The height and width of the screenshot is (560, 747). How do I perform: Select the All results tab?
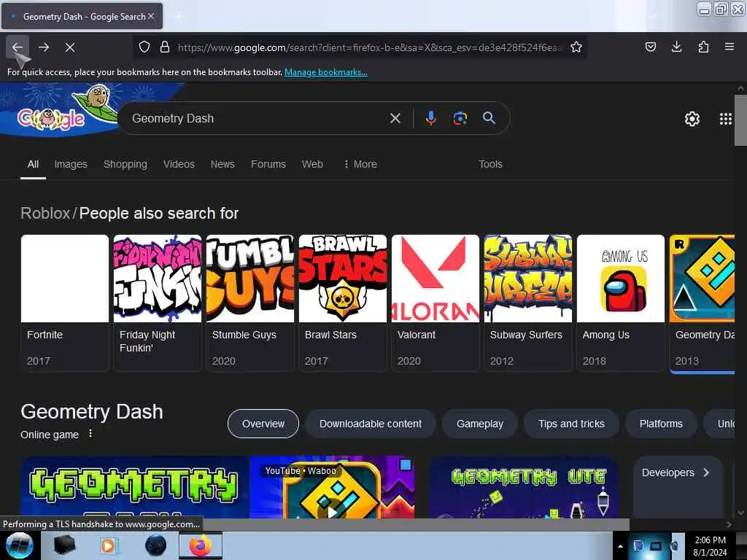coord(33,164)
